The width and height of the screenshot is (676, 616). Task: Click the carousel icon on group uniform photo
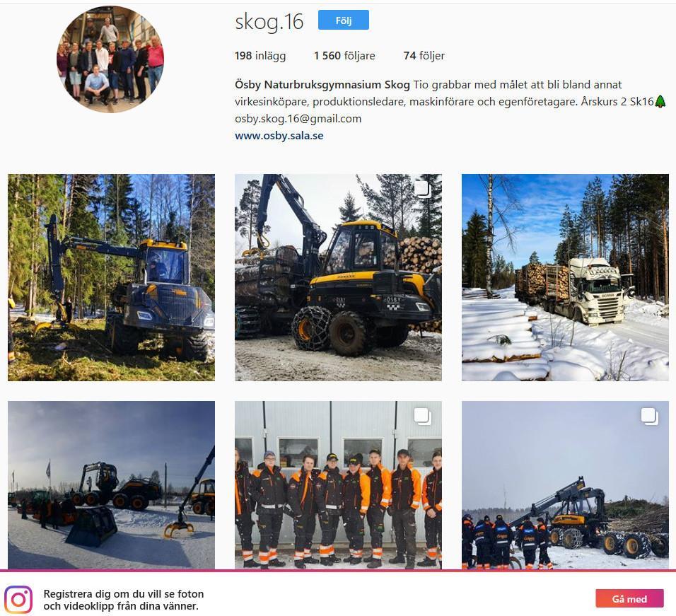coord(423,417)
